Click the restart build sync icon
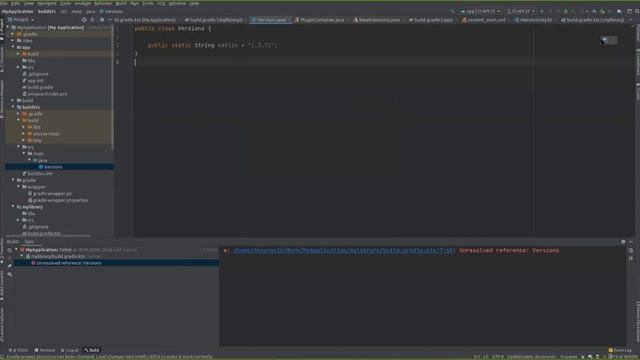640x360 pixels. coord(9,250)
